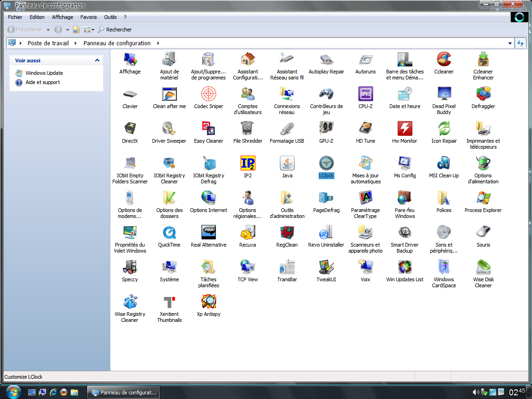532x399 pixels.
Task: Open the Fichier menu
Action: 15,17
